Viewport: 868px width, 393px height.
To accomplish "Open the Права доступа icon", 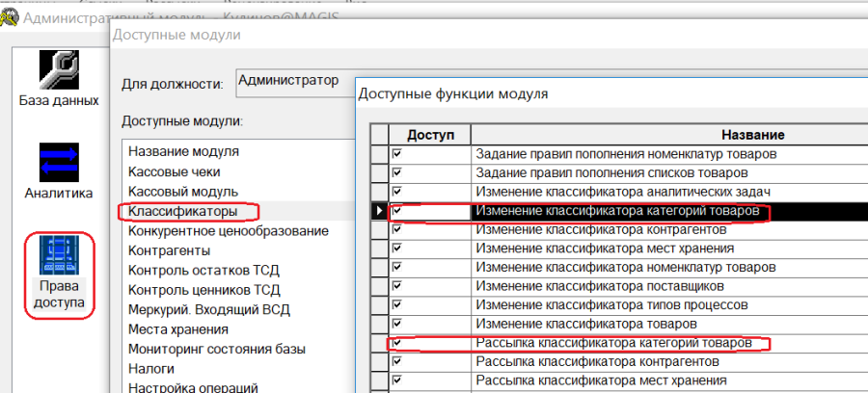I will click(59, 255).
